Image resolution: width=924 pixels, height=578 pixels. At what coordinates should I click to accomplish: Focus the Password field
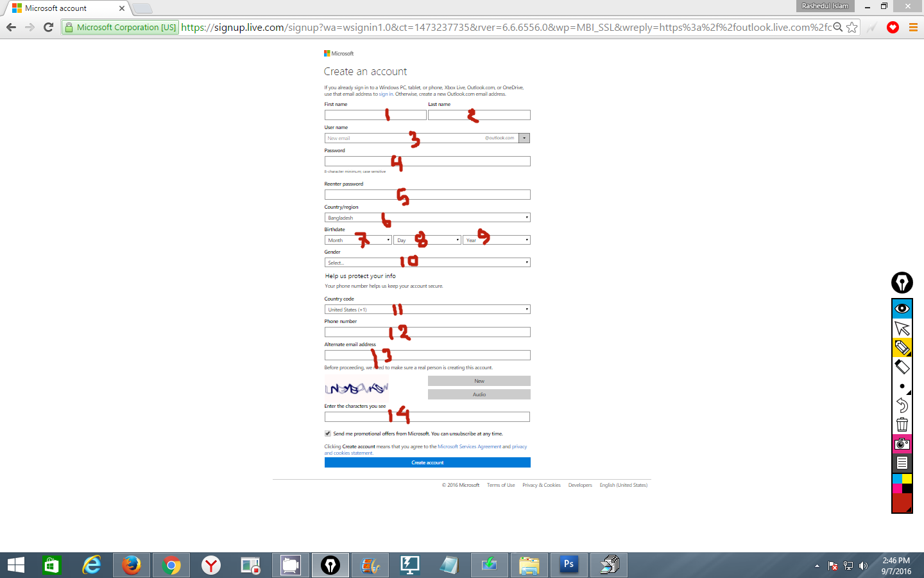[x=427, y=161]
